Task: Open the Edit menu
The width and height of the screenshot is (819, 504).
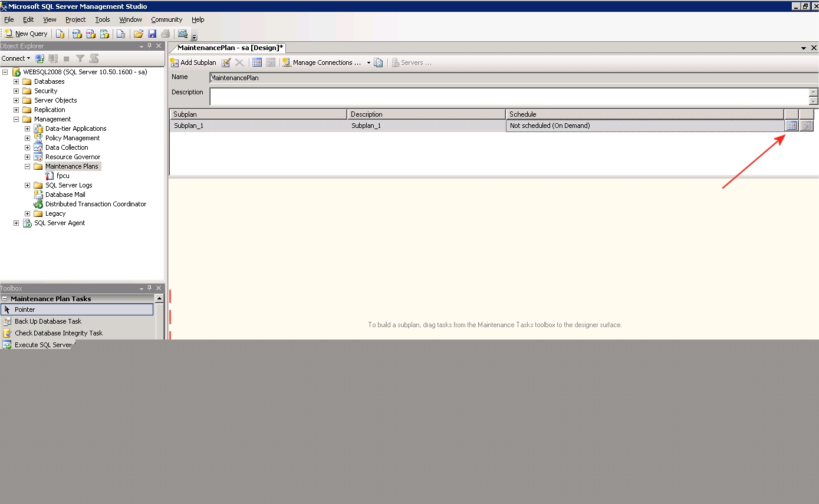Action: [28, 19]
